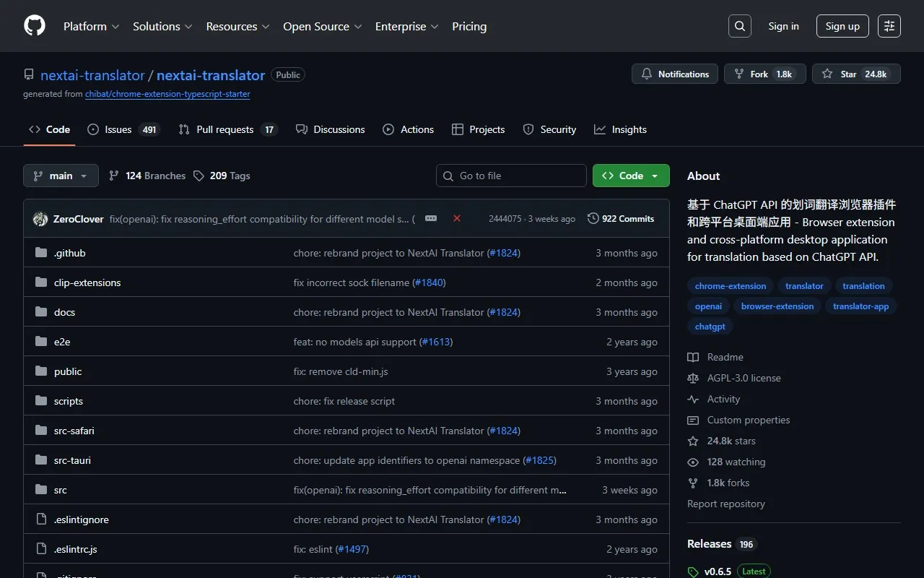
Task: Click the Readme book icon in About
Action: click(x=693, y=356)
